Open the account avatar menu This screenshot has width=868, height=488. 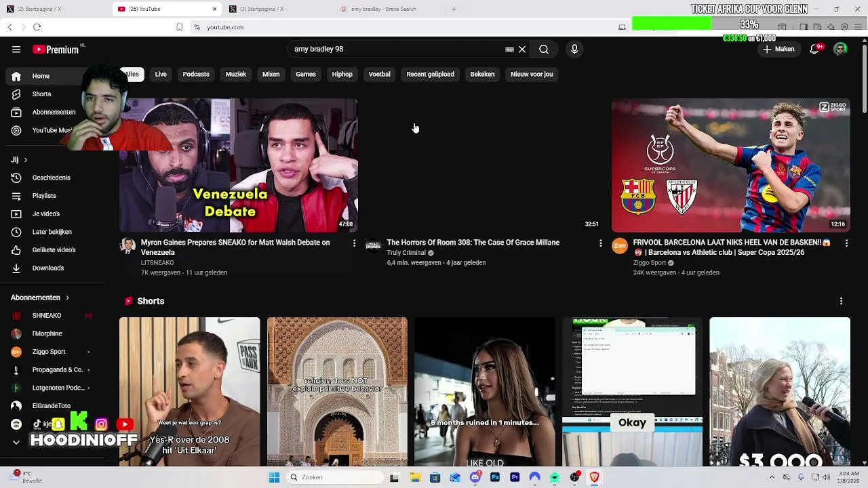pos(840,49)
